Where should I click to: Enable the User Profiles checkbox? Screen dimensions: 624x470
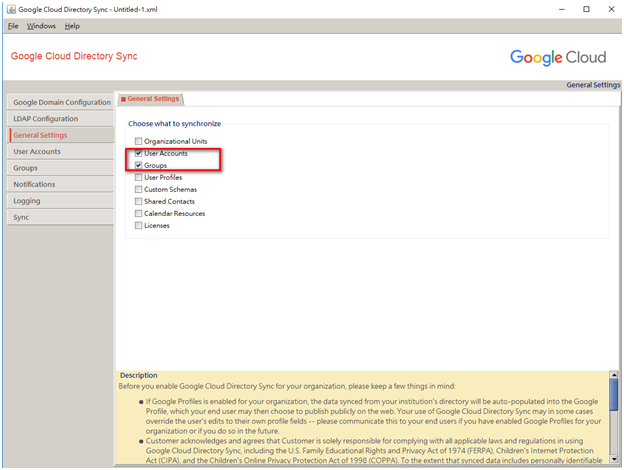click(x=139, y=177)
